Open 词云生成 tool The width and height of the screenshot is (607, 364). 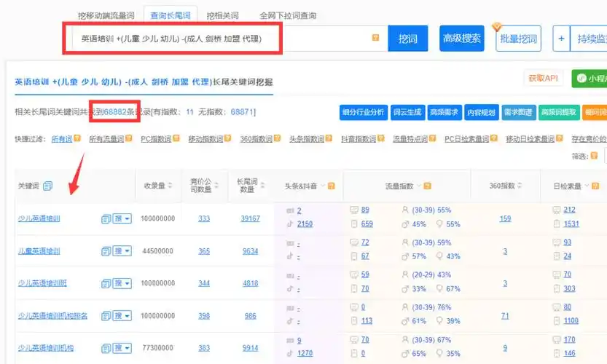(x=407, y=112)
